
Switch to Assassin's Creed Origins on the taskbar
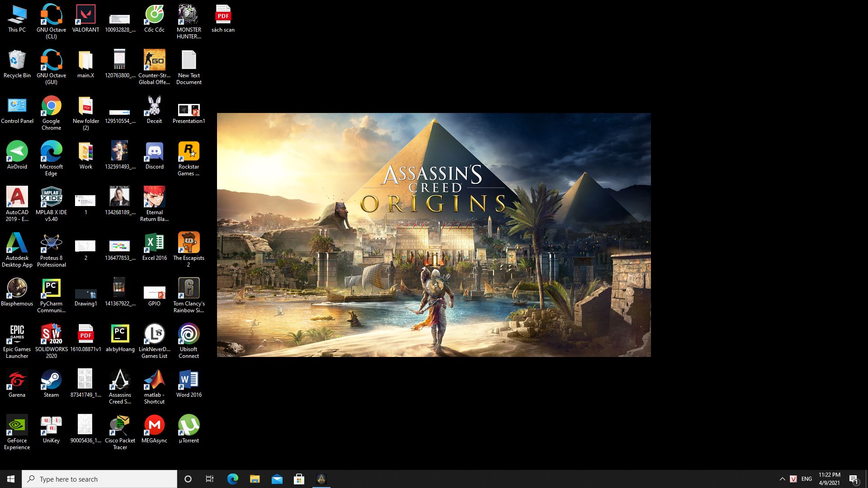coord(321,479)
